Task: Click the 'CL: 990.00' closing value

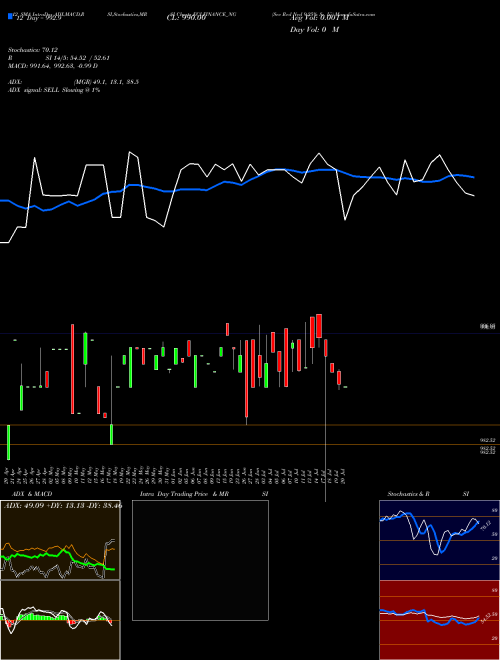Action: [186, 18]
